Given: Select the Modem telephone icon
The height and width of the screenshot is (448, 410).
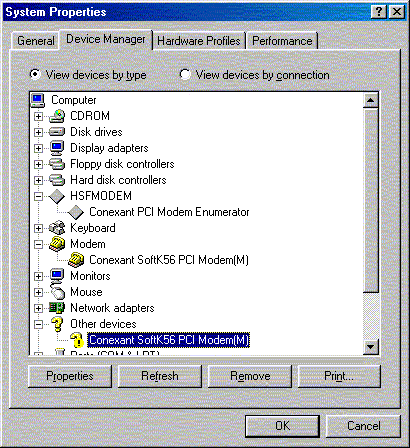Looking at the screenshot, I should (57, 244).
